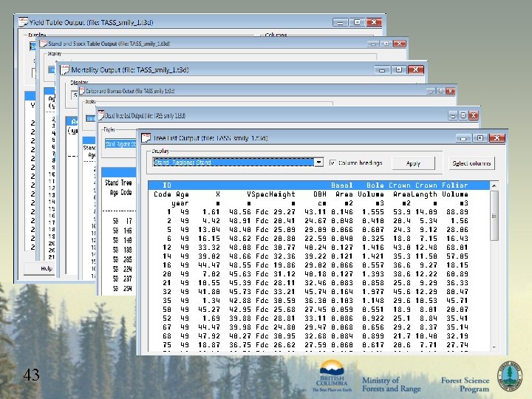Click the DBH value '45.74'
This screenshot has width=532, height=399.
(x=316, y=292)
